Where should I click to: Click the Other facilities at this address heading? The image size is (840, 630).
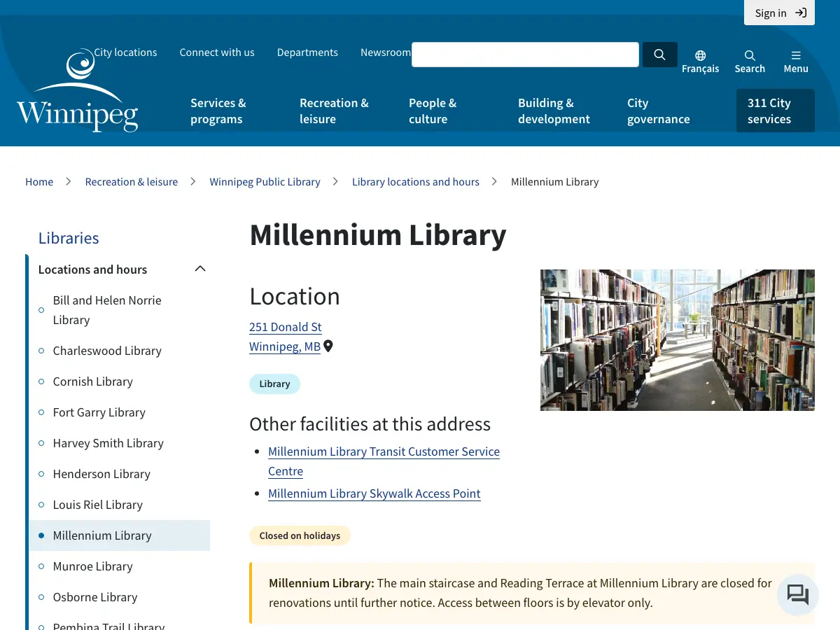coord(370,424)
